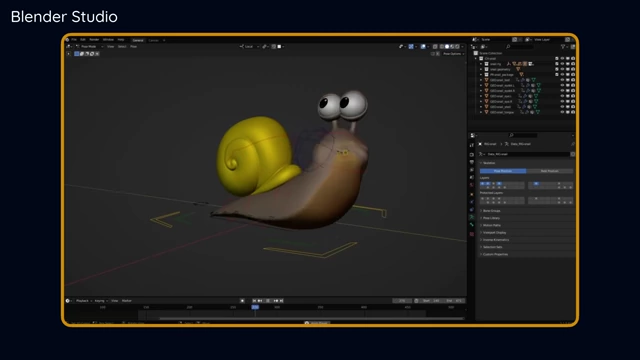Open the World properties tab icon
The height and width of the screenshot is (360, 640).
click(472, 185)
